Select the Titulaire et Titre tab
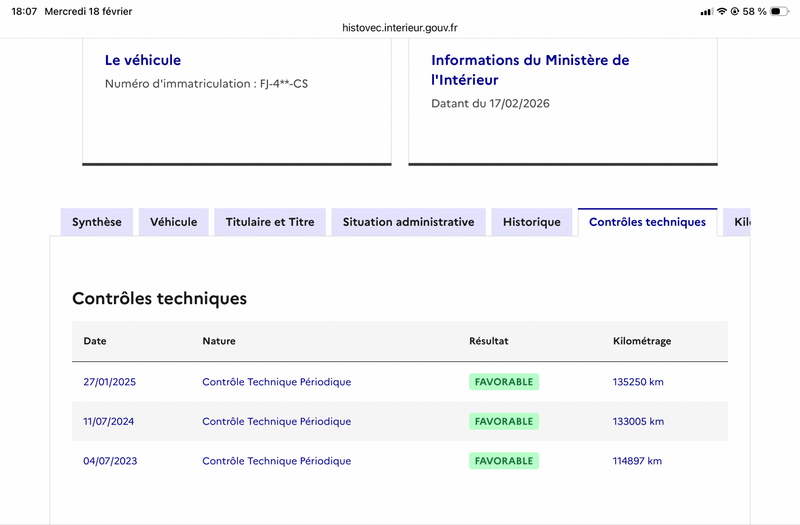 (x=270, y=222)
